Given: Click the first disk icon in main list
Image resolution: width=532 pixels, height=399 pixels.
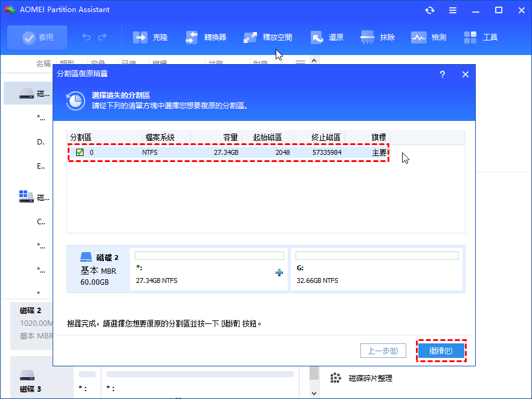Looking at the screenshot, I should (27, 93).
